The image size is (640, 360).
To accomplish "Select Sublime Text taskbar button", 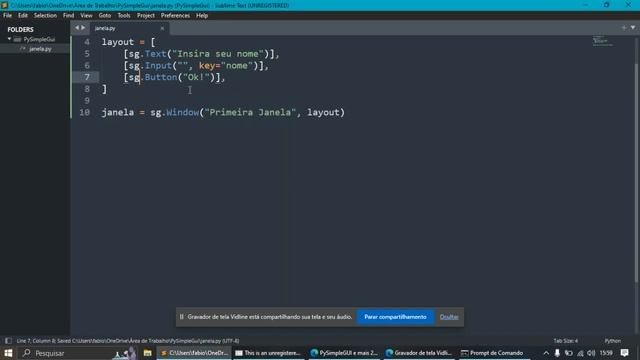I will (x=194, y=353).
